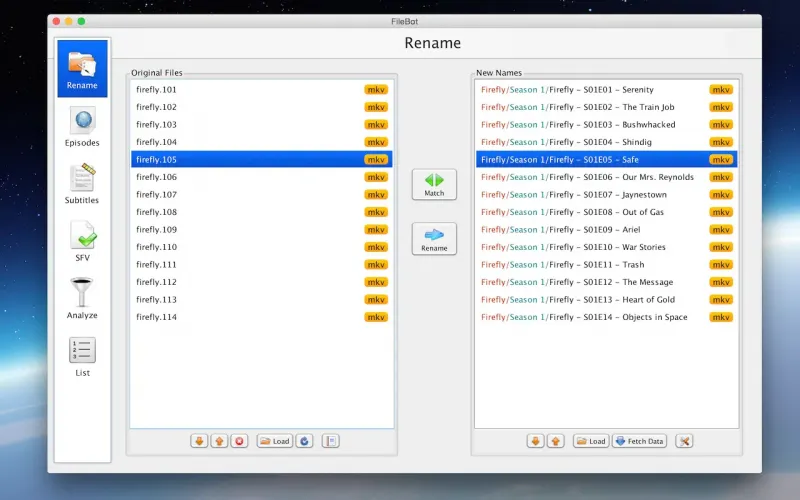The width and height of the screenshot is (800, 500).
Task: Click the mkv badge on firefly.101
Action: tap(376, 90)
